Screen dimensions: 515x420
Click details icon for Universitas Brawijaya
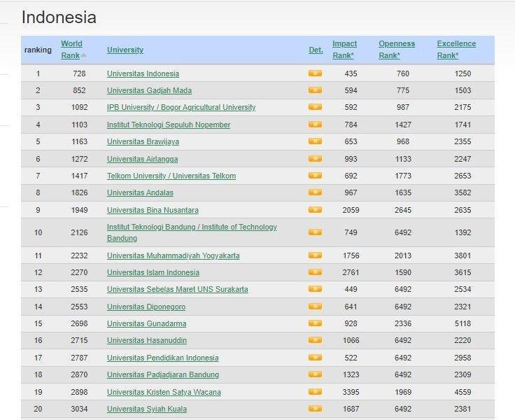click(315, 141)
